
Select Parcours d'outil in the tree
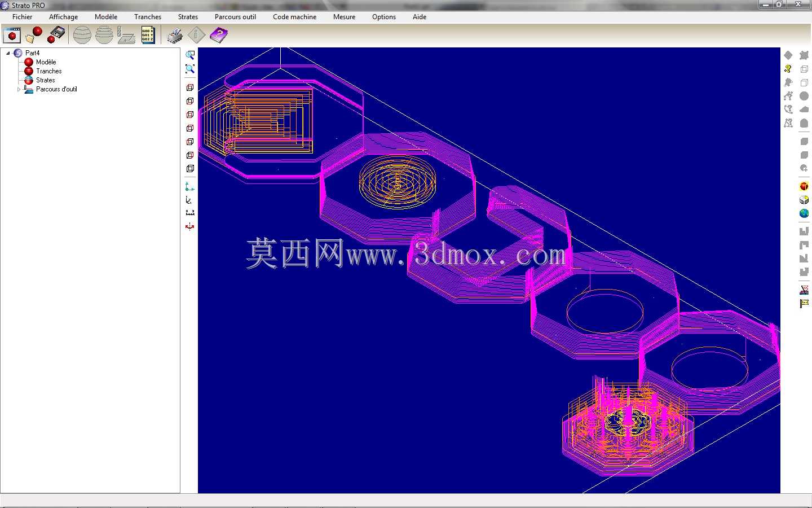[x=56, y=89]
